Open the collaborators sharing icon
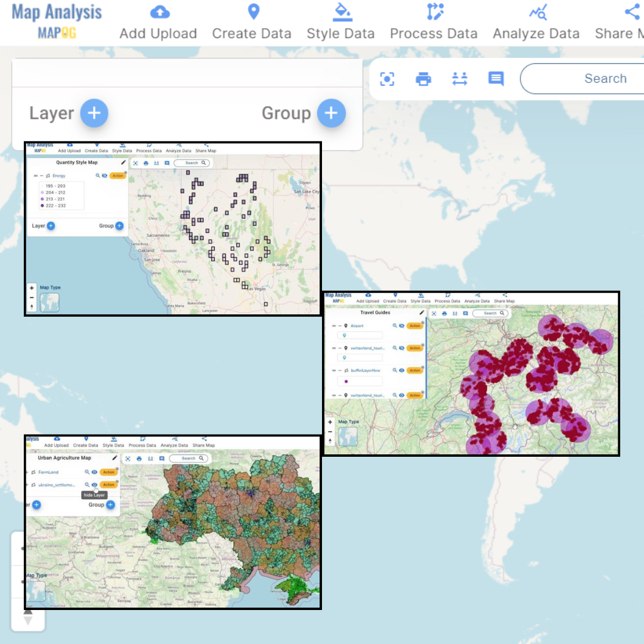Viewport: 644px width, 644px height. click(459, 78)
